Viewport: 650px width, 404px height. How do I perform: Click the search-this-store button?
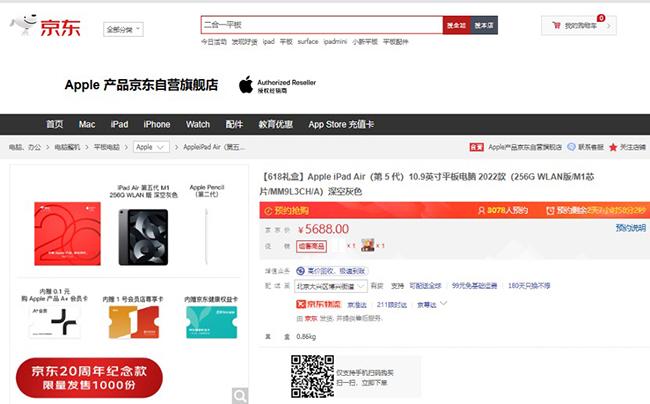tap(484, 25)
